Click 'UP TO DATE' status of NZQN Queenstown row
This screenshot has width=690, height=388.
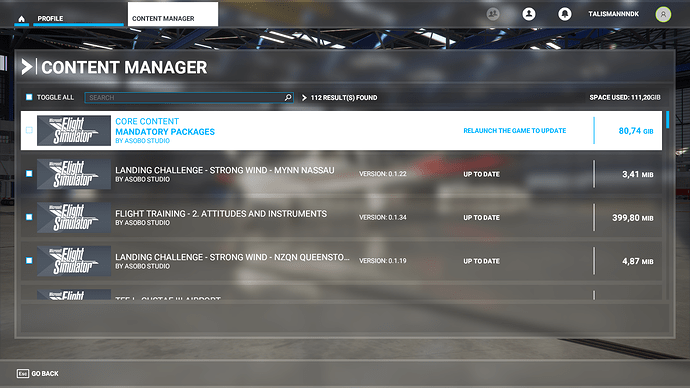481,261
